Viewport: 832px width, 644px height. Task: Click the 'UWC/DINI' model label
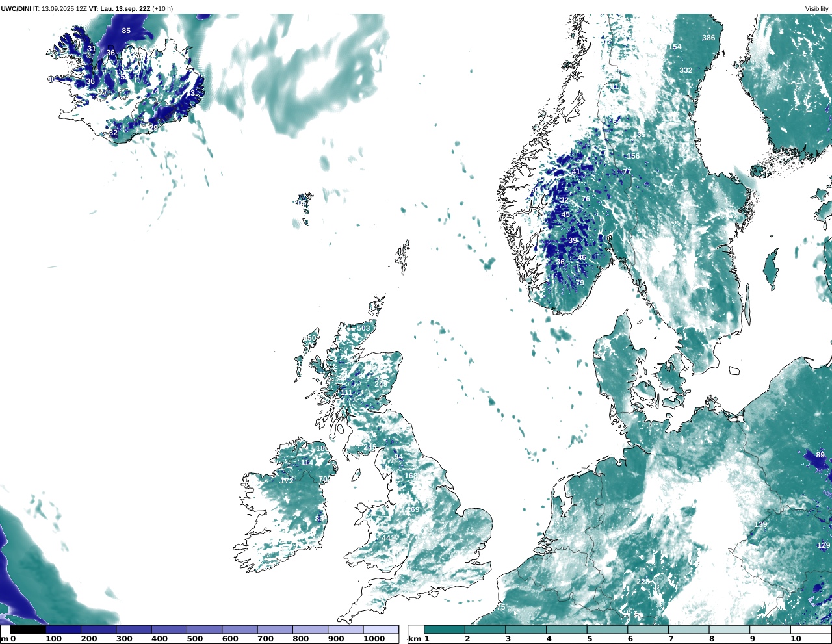(16, 8)
